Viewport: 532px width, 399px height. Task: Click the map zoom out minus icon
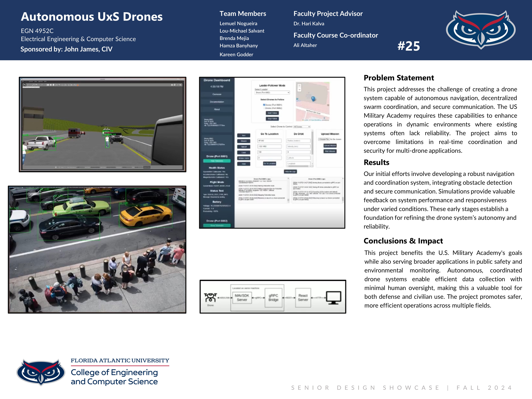click(x=299, y=90)
